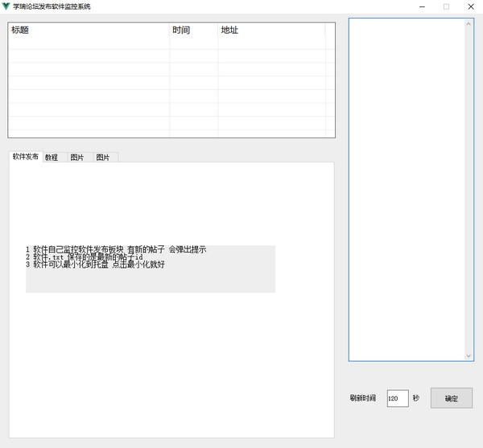This screenshot has height=448, width=483.
Task: Sort list by the 时间 column header
Action: pos(193,31)
